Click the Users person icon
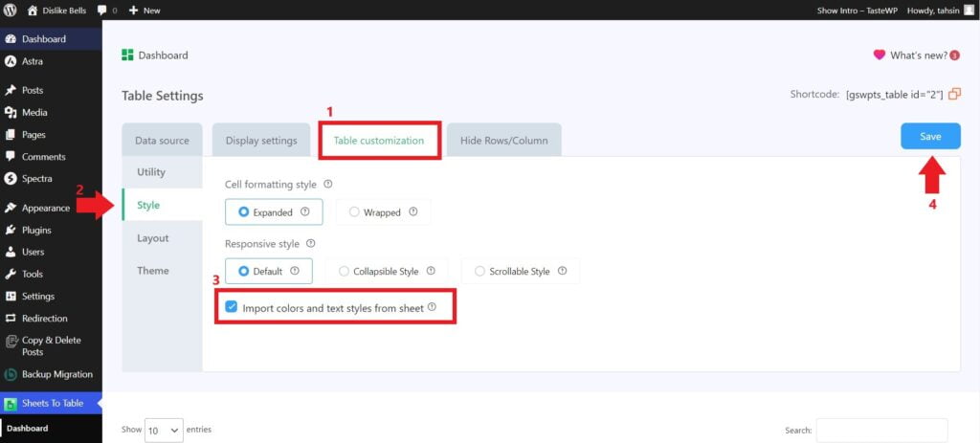 10,252
